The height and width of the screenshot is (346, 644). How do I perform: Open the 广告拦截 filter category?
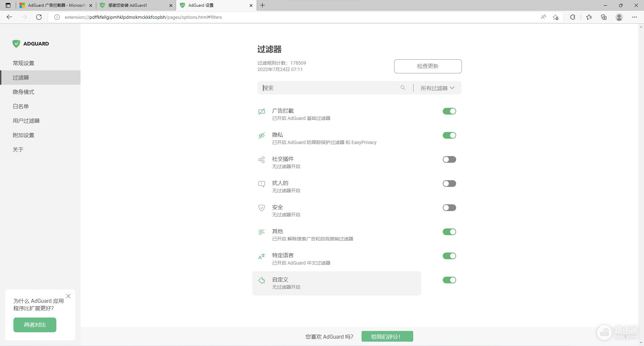[337, 115]
